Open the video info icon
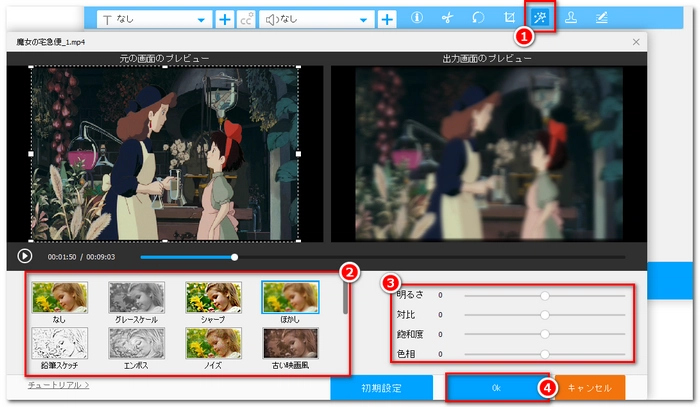The width and height of the screenshot is (700, 407). coord(416,18)
